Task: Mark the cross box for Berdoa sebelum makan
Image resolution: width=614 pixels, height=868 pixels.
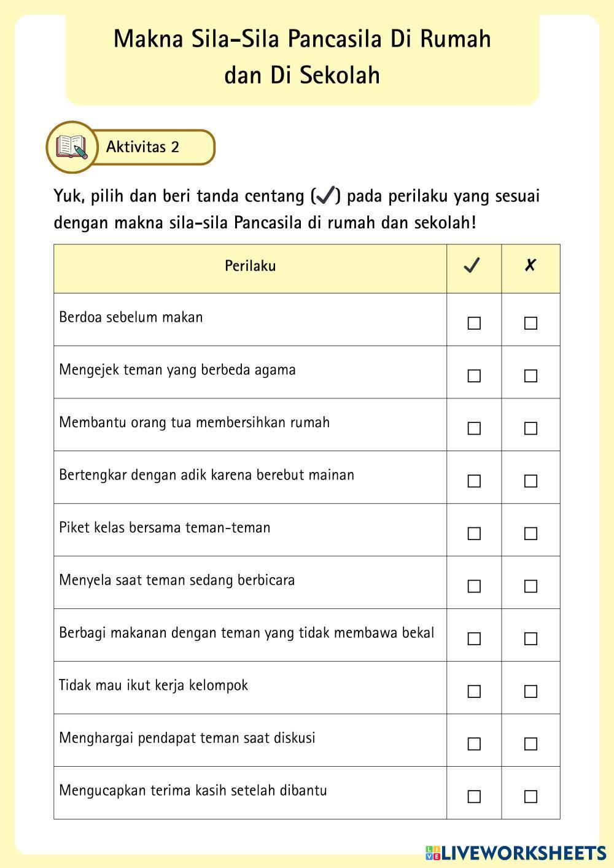Action: (530, 323)
